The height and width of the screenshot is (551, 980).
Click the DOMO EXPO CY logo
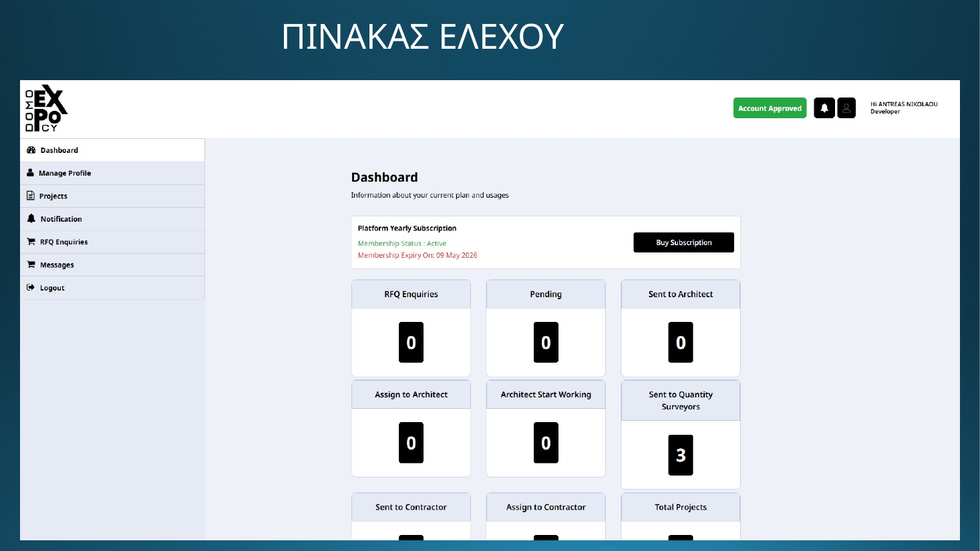click(46, 108)
